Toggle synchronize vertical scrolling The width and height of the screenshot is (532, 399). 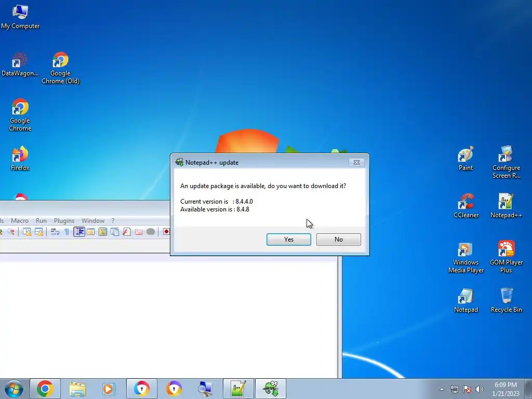[x=27, y=232]
